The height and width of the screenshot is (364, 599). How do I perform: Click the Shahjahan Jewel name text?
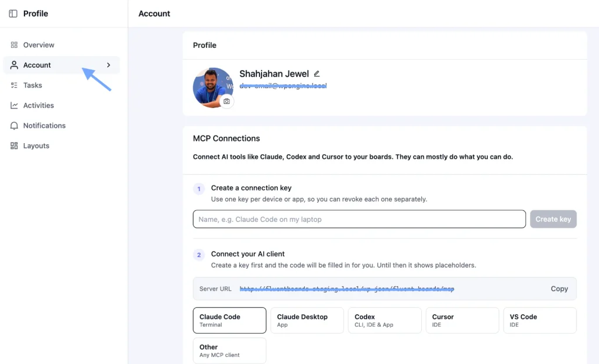tap(274, 74)
